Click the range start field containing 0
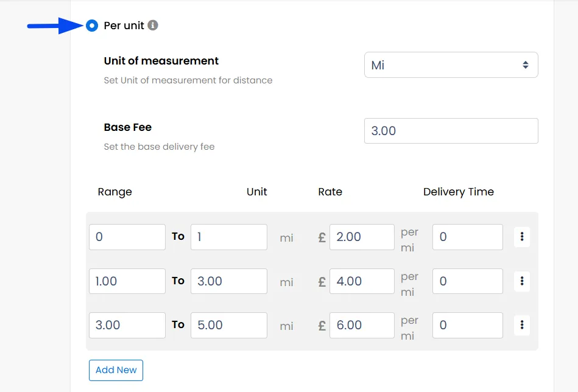 point(127,237)
